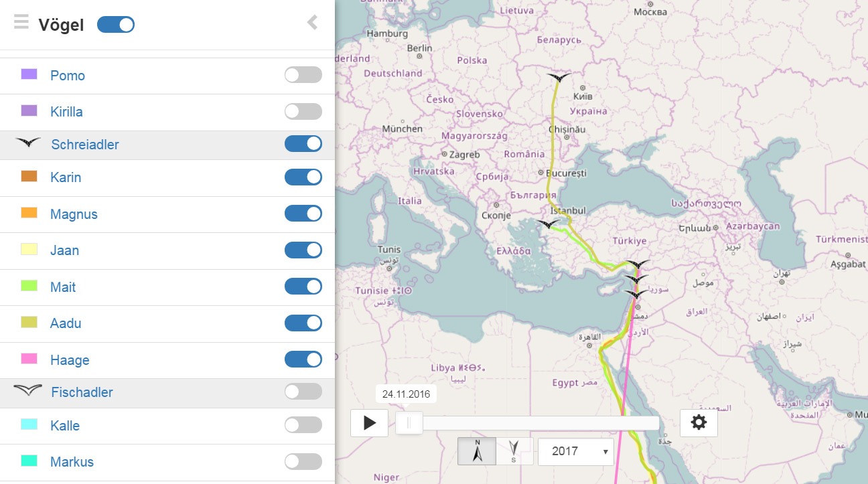
Task: Select the Fischadler species heading
Action: click(82, 392)
